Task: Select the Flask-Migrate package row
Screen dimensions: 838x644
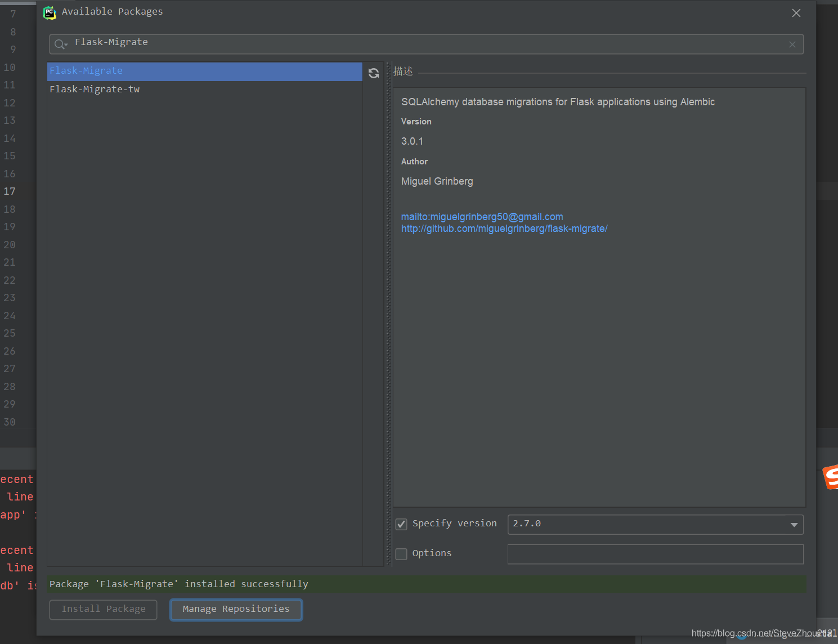Action: click(205, 71)
